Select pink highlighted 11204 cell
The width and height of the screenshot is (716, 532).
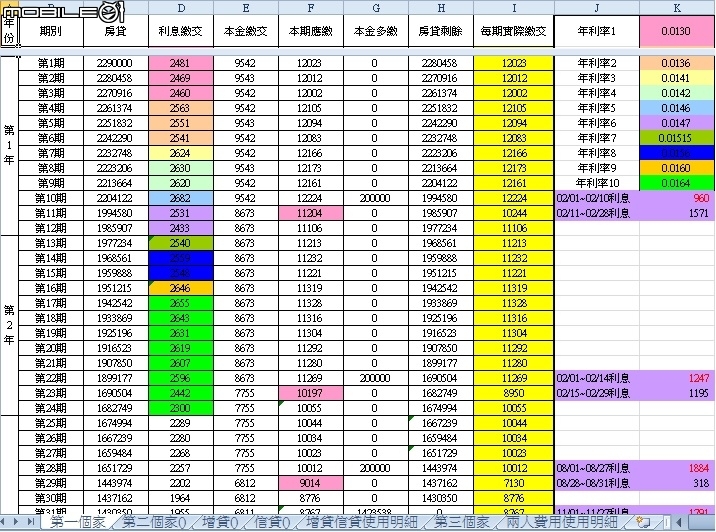(x=311, y=213)
